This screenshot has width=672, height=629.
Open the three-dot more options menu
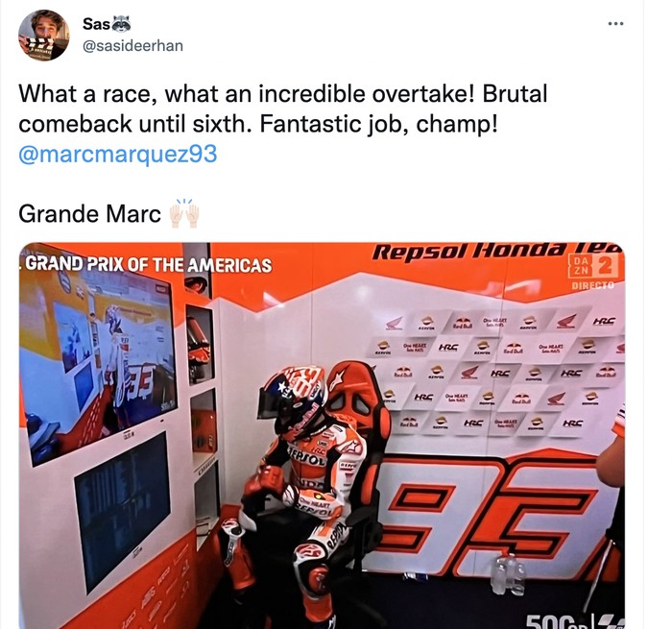(x=615, y=24)
